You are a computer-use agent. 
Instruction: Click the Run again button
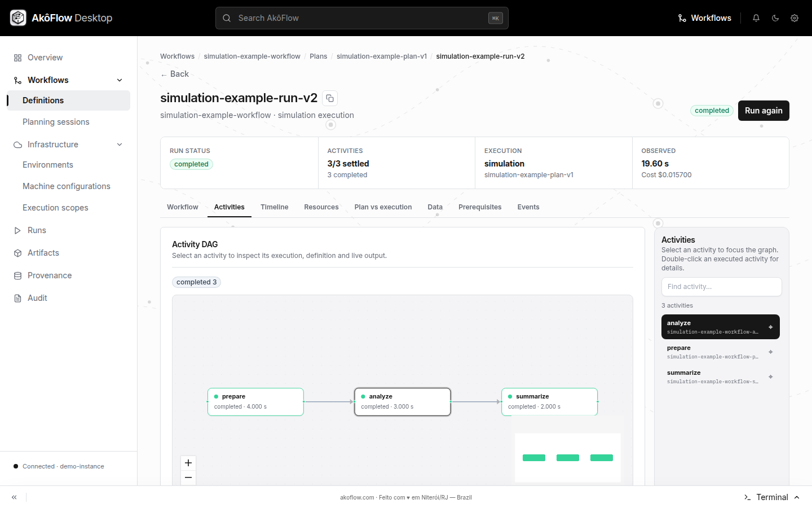coord(764,111)
